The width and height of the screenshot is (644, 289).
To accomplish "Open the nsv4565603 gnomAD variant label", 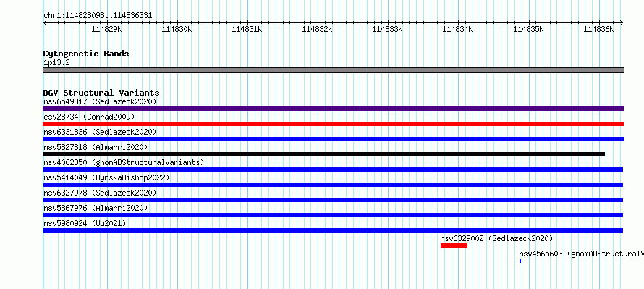I will (581, 254).
